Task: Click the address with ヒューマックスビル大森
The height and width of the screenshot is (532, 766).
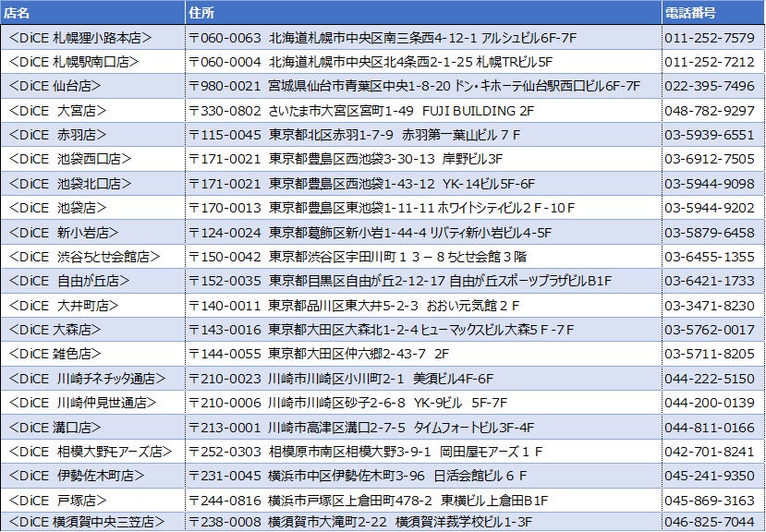Action: click(x=423, y=330)
